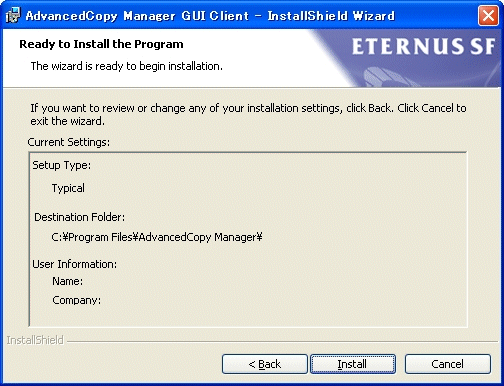Click the 'Destination Folder:' label
This screenshot has height=386, width=504.
[80, 217]
